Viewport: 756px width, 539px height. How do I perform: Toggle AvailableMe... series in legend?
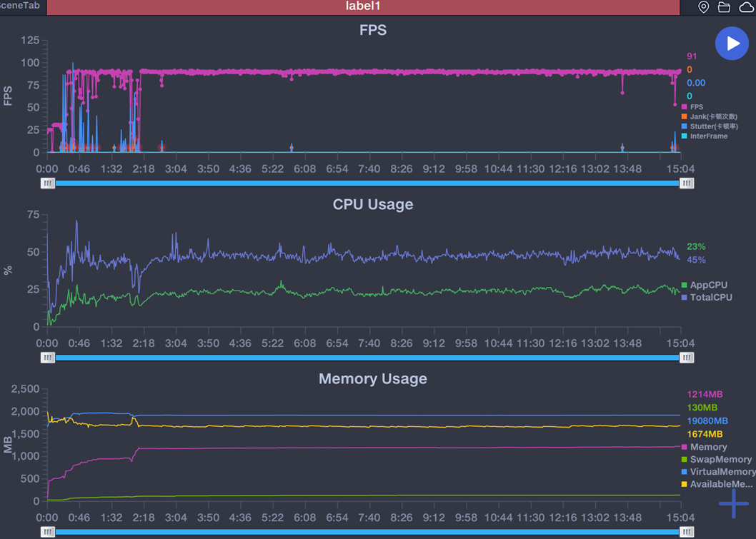tap(717, 484)
